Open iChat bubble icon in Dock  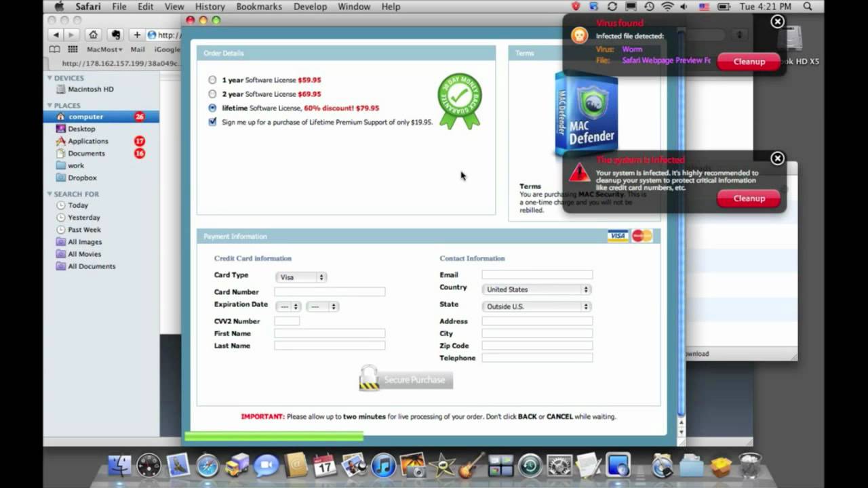click(x=266, y=466)
